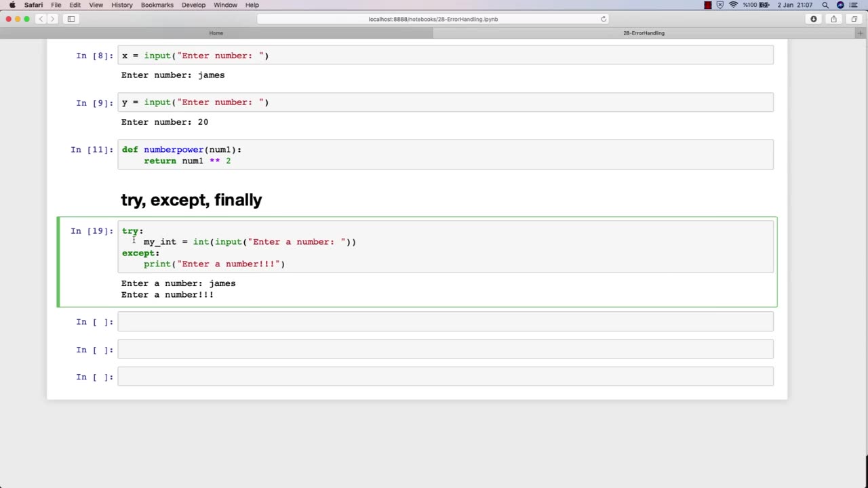
Task: Open Spotlight search in the menu bar
Action: pos(825,5)
